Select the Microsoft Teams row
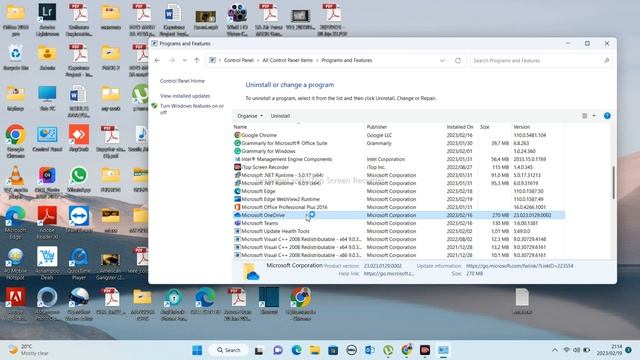The image size is (640, 360). click(399, 223)
